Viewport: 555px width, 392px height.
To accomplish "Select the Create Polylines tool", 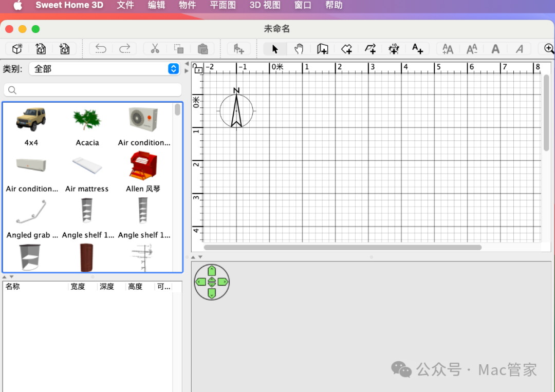I will tap(370, 49).
